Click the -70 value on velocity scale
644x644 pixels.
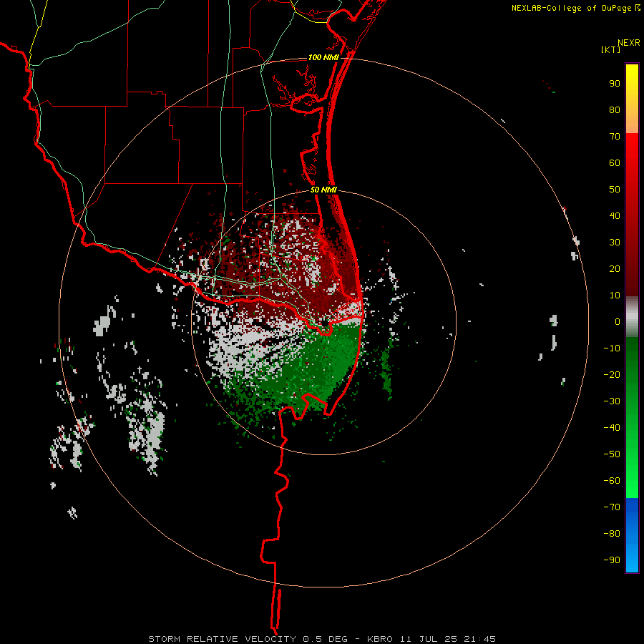click(x=612, y=507)
